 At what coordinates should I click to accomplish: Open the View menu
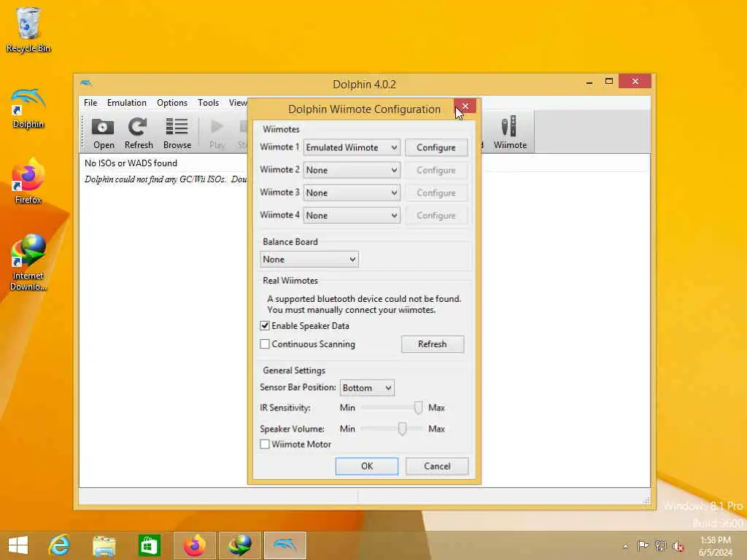pyautogui.click(x=237, y=102)
